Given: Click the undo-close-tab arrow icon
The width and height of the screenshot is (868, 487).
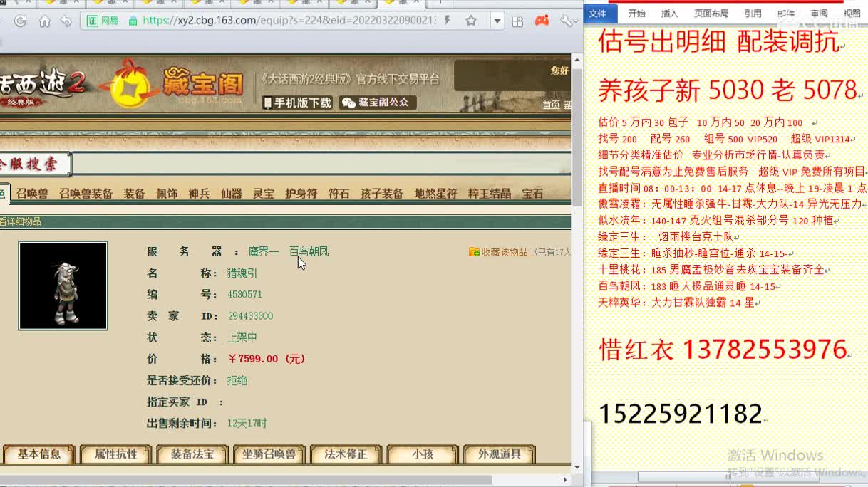Looking at the screenshot, I should coord(66,21).
